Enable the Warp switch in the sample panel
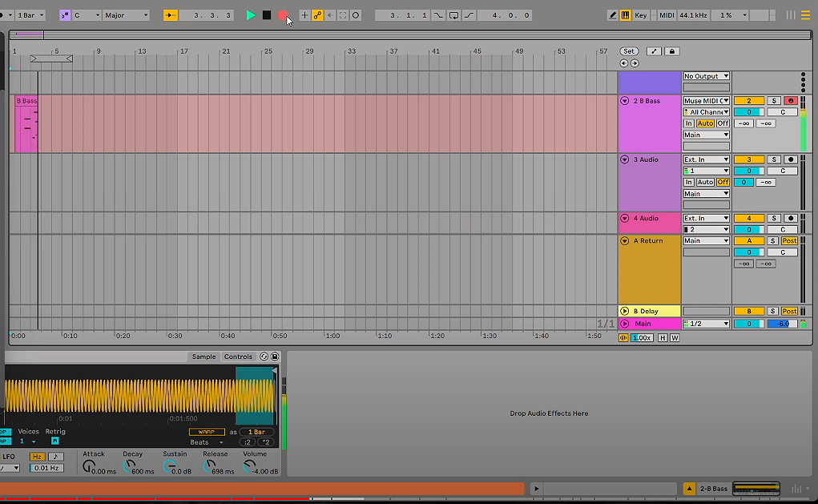 click(x=207, y=431)
